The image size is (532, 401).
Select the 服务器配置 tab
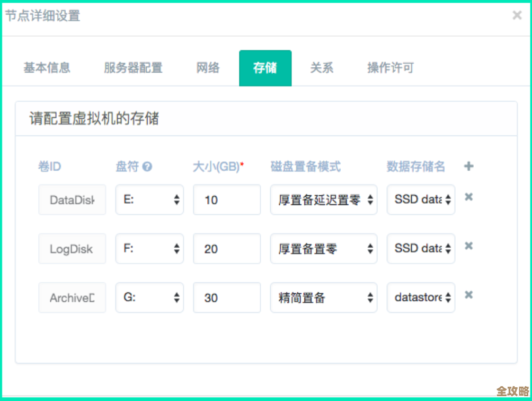[133, 68]
